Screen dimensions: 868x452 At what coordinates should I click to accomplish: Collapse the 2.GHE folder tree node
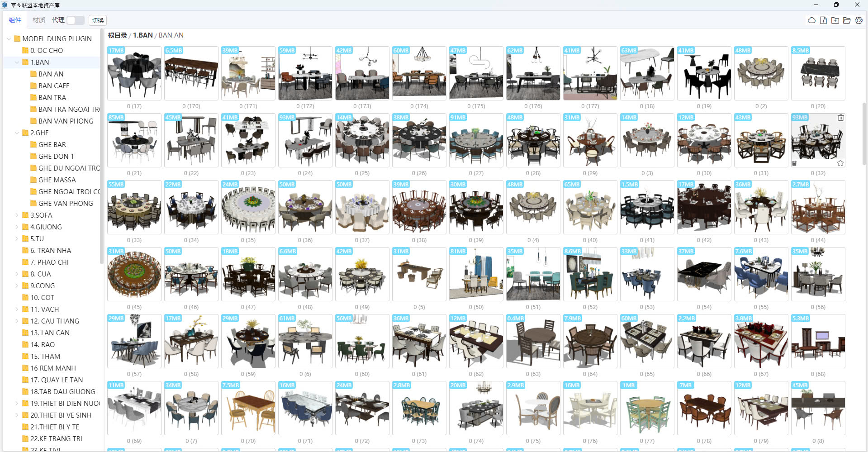coord(17,133)
